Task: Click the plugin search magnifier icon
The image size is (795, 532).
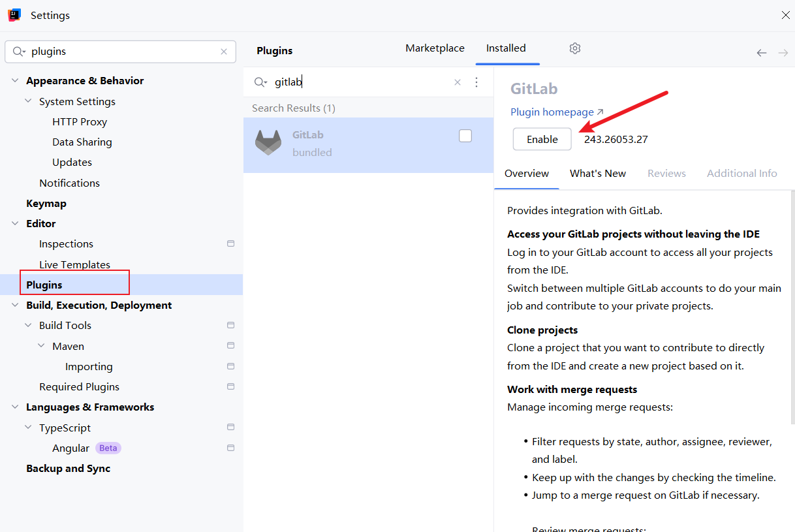Action: [260, 82]
